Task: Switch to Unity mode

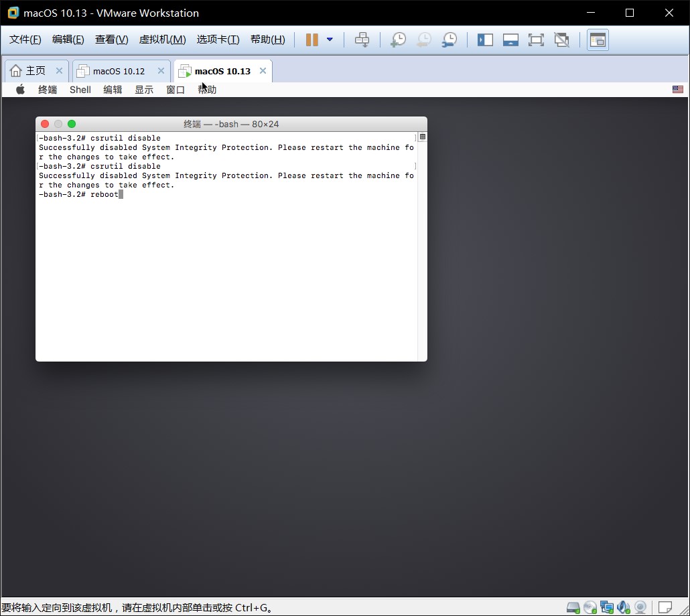Action: click(561, 40)
